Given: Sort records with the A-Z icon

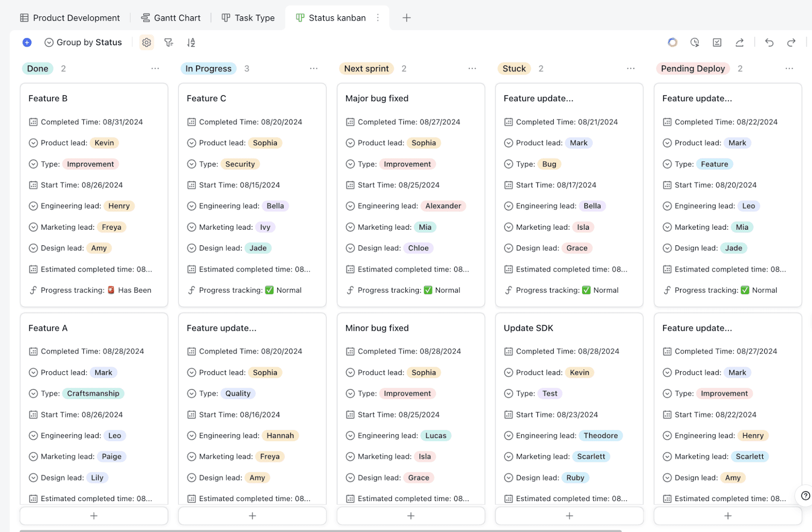Looking at the screenshot, I should pyautogui.click(x=191, y=42).
